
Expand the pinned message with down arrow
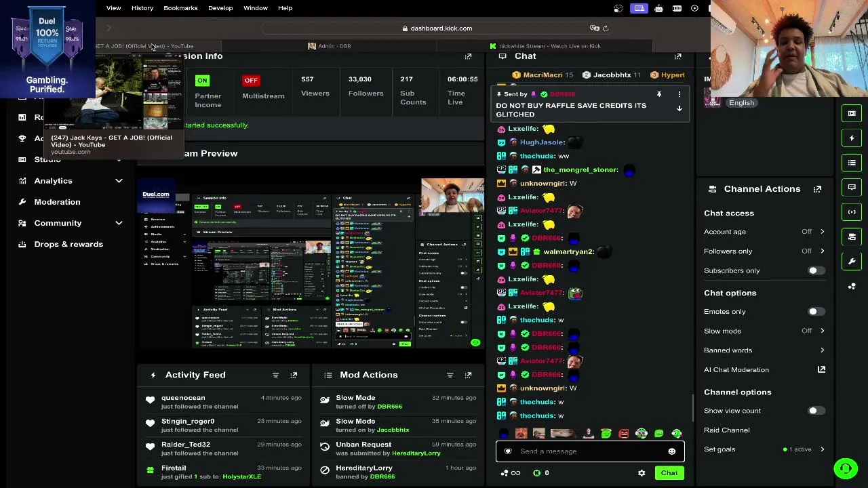[x=679, y=109]
